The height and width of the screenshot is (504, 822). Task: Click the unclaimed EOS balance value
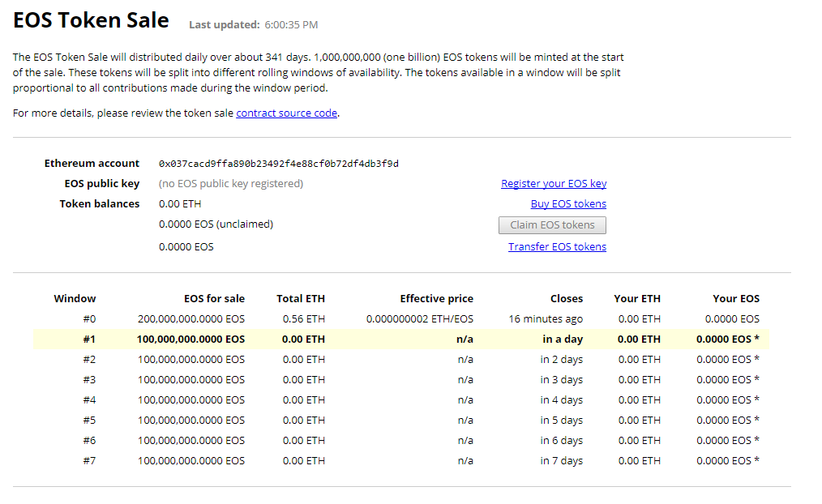(216, 224)
